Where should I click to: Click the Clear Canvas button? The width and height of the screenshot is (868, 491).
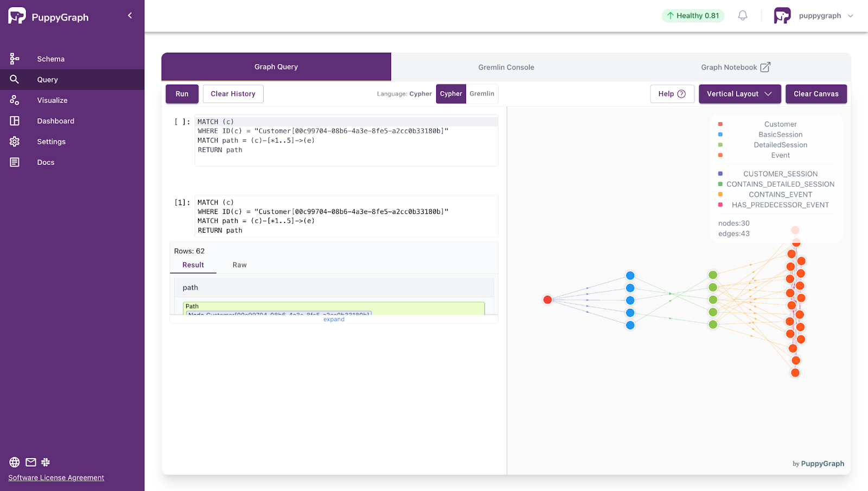(816, 94)
